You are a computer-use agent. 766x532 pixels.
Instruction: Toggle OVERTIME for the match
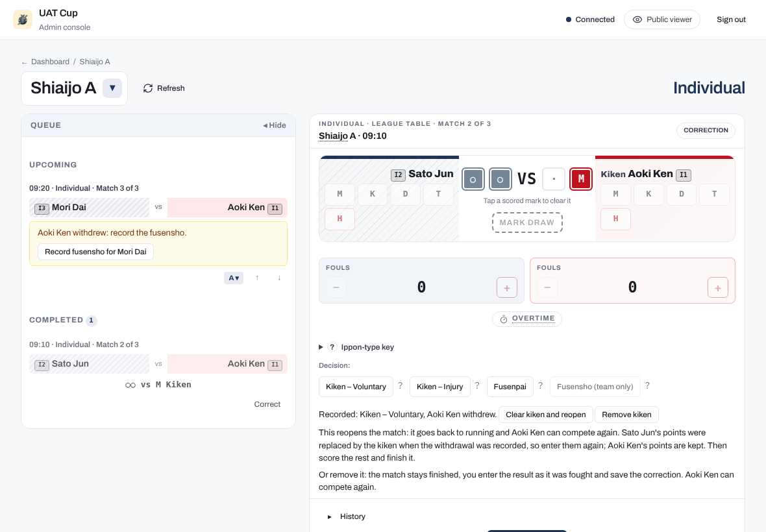point(527,319)
